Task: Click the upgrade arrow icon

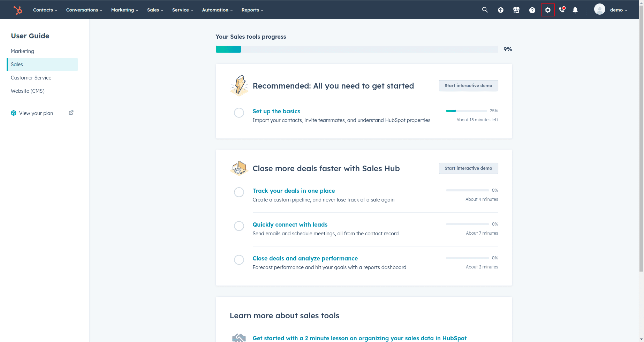Action: pyautogui.click(x=500, y=10)
